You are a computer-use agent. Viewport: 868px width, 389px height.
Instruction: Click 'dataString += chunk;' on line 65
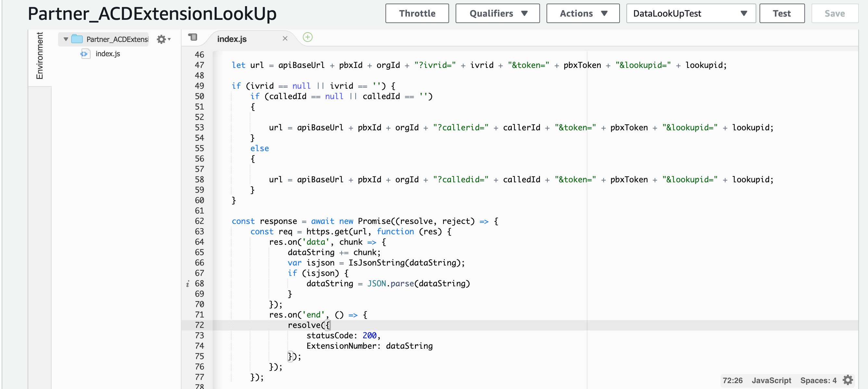tap(334, 252)
